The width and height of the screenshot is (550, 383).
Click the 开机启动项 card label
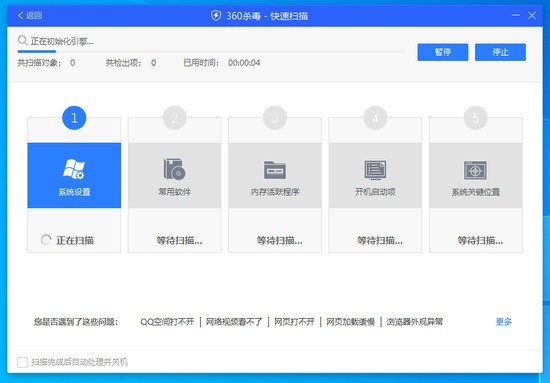tap(375, 192)
